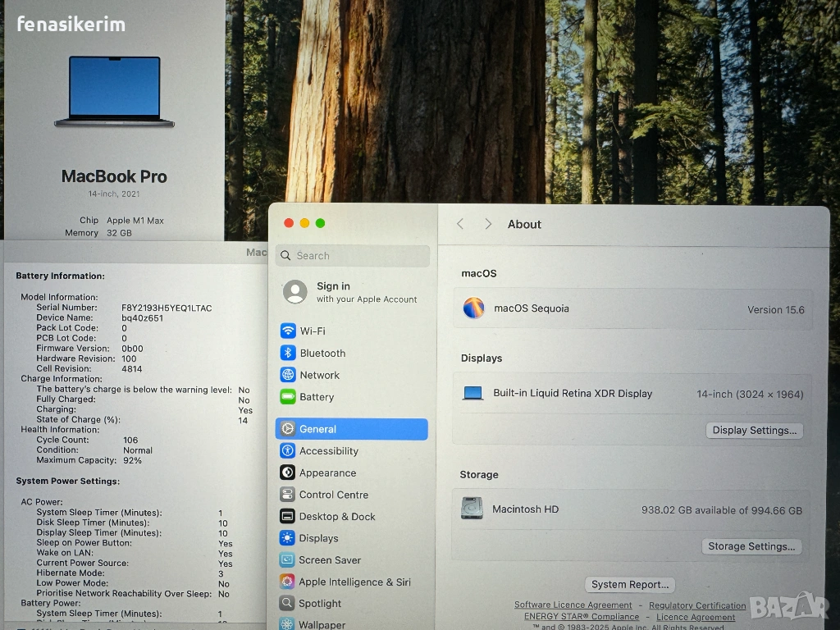Click the Display Settings button
This screenshot has width=840, height=630.
[754, 431]
